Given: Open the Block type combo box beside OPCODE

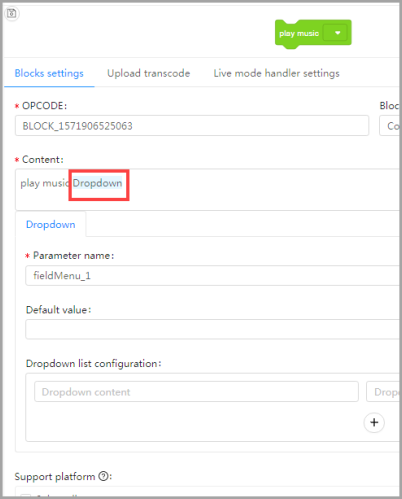Looking at the screenshot, I should [390, 126].
